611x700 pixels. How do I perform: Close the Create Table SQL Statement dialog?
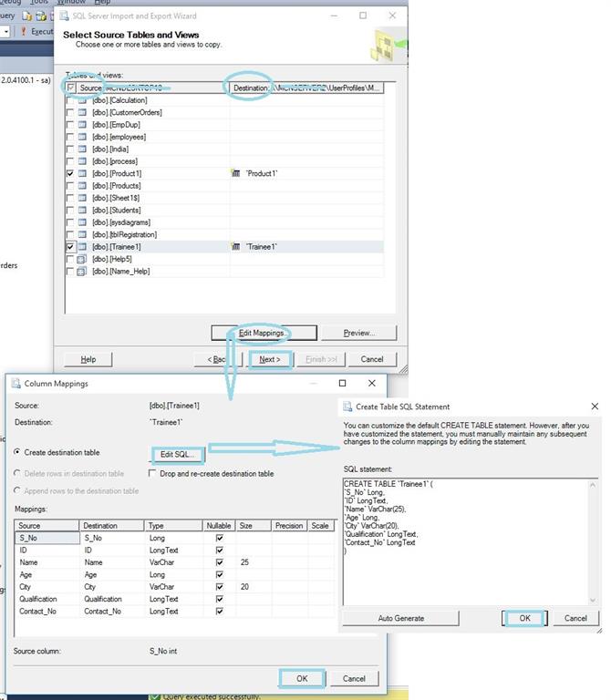coord(595,407)
